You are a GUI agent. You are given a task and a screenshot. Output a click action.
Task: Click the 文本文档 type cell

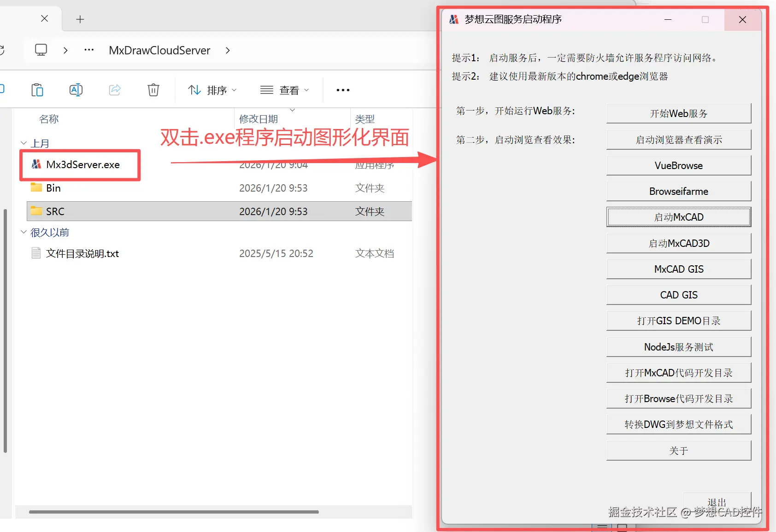[x=375, y=253]
